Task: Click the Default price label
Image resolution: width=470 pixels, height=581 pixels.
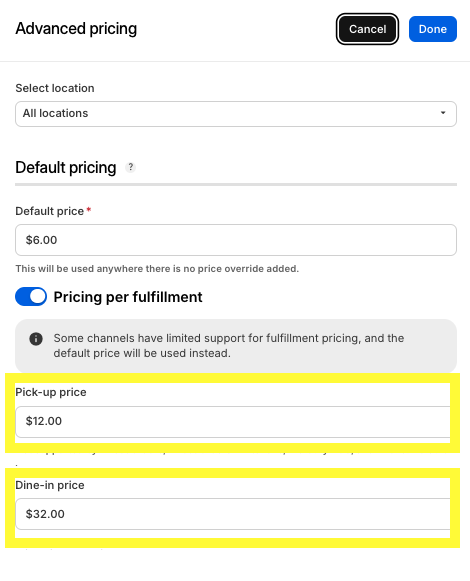Action: pos(50,211)
